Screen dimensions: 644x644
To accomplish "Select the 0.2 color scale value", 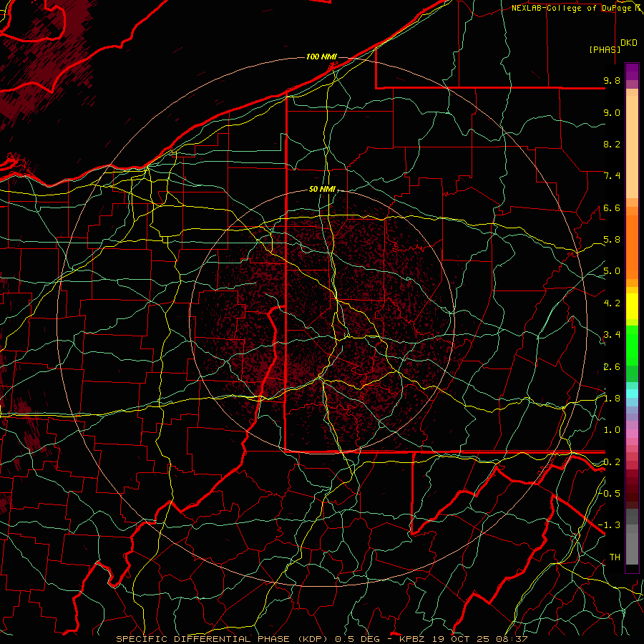I will 612,462.
